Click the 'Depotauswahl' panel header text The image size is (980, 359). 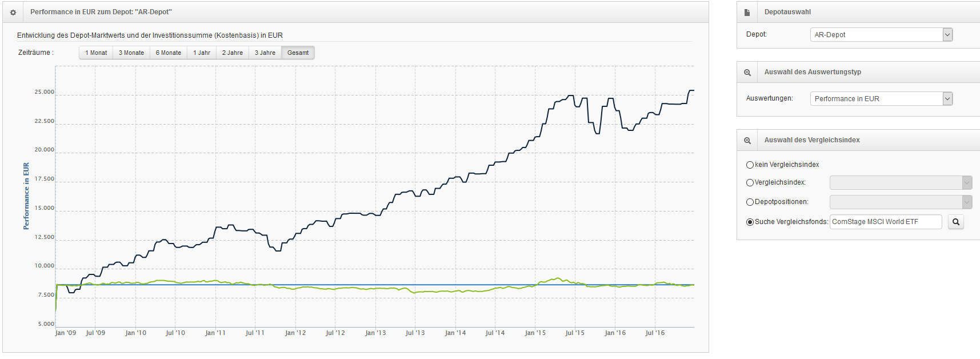[787, 12]
